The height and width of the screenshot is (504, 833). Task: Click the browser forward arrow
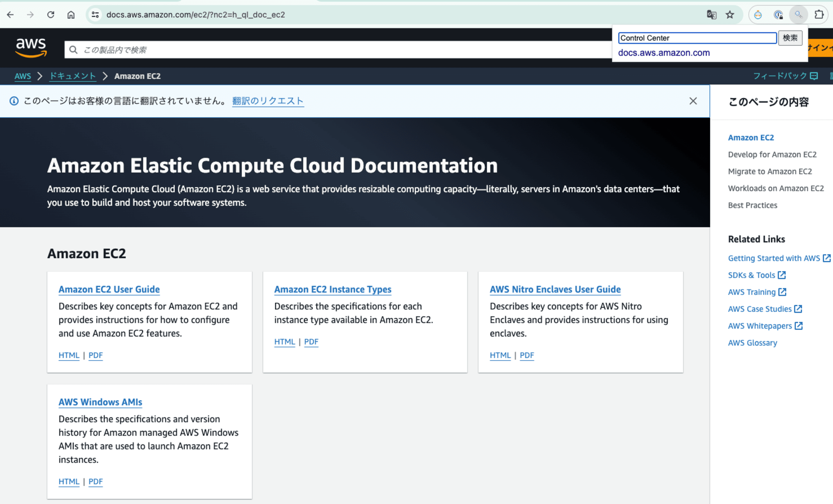(x=30, y=15)
